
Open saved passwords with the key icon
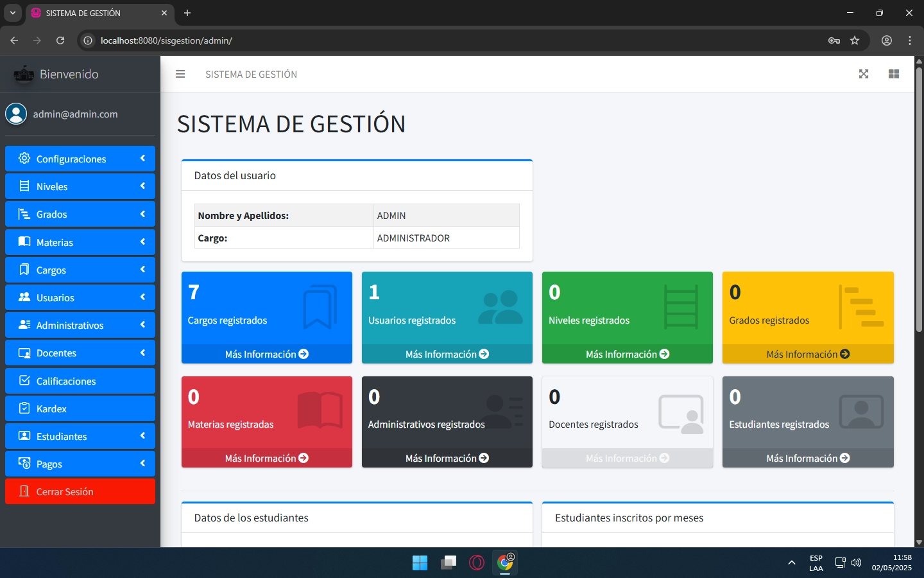833,40
